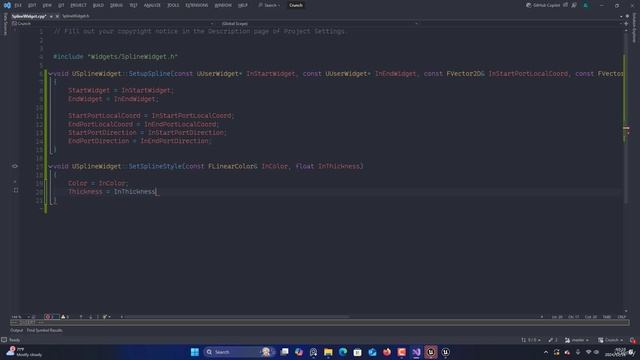Open the File menu

18,5
